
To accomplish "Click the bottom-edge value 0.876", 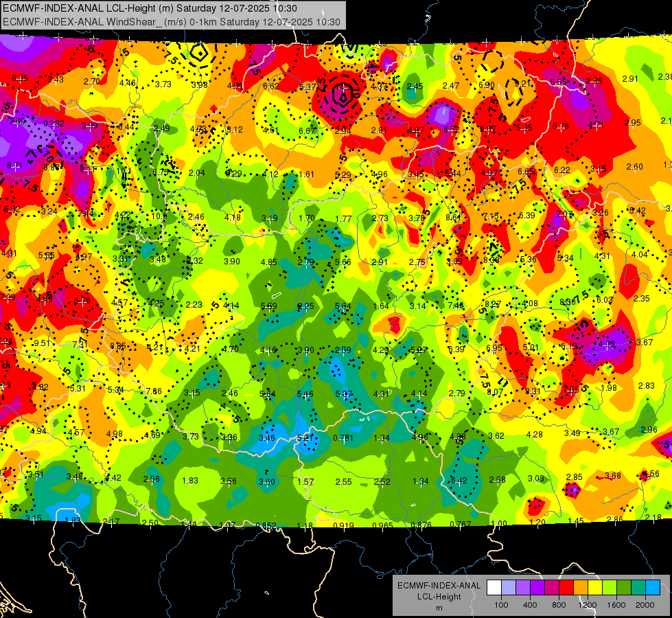I will pyautogui.click(x=421, y=525).
